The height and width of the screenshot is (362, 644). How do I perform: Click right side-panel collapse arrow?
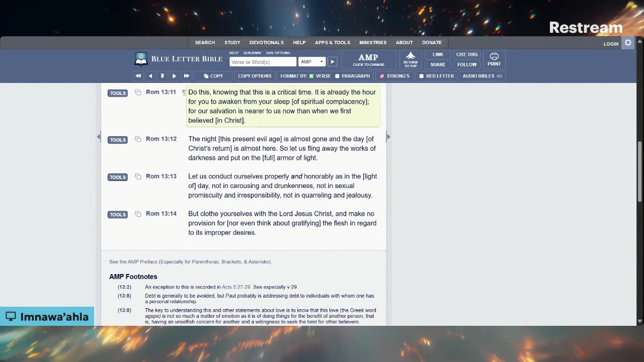coord(388,137)
